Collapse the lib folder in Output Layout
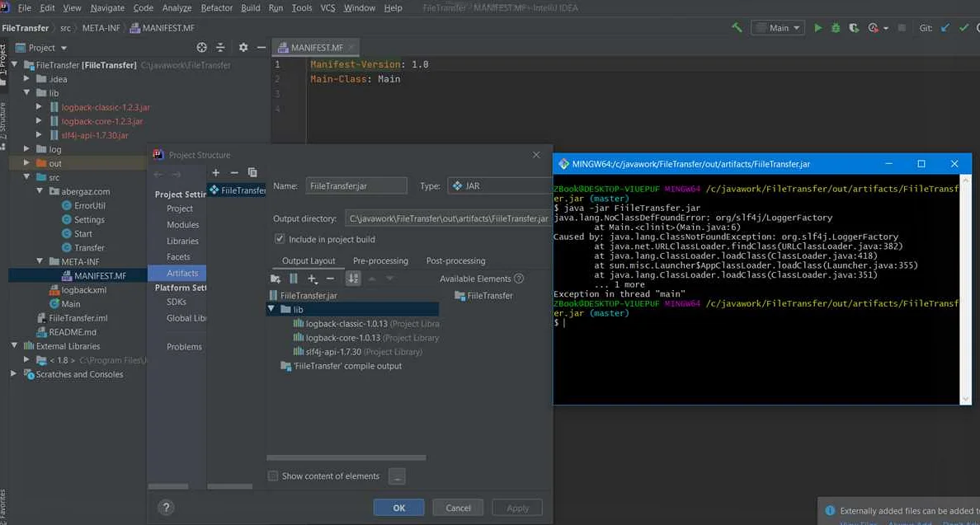The image size is (980, 525). pyautogui.click(x=271, y=309)
